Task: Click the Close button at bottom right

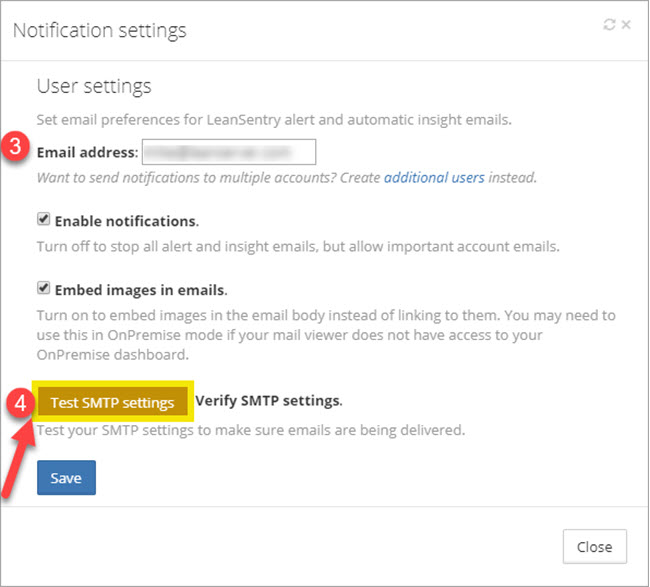Action: 594,547
